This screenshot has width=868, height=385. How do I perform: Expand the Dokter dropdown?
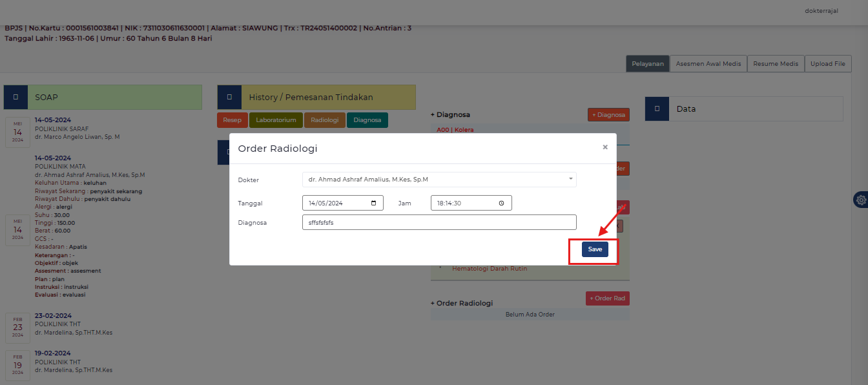(x=571, y=179)
